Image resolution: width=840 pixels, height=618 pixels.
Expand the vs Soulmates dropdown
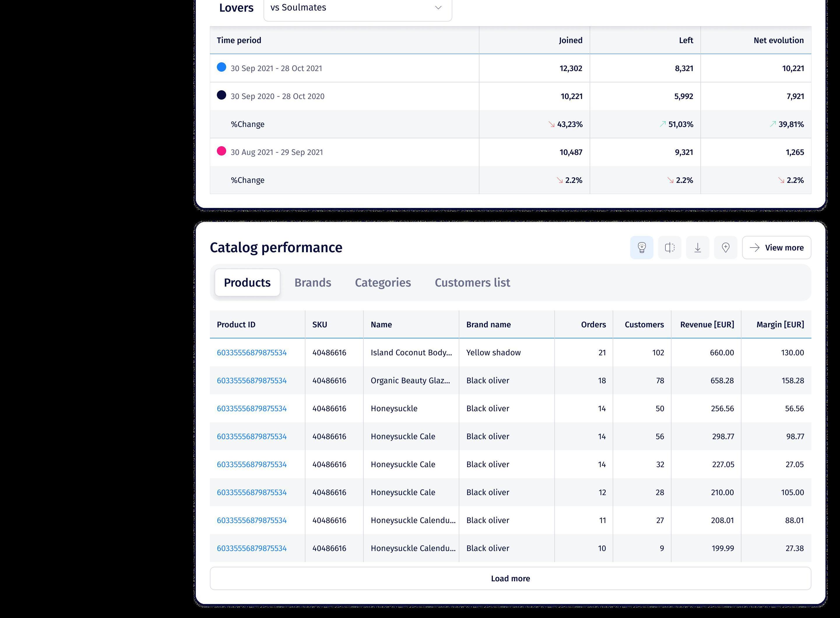click(x=358, y=8)
